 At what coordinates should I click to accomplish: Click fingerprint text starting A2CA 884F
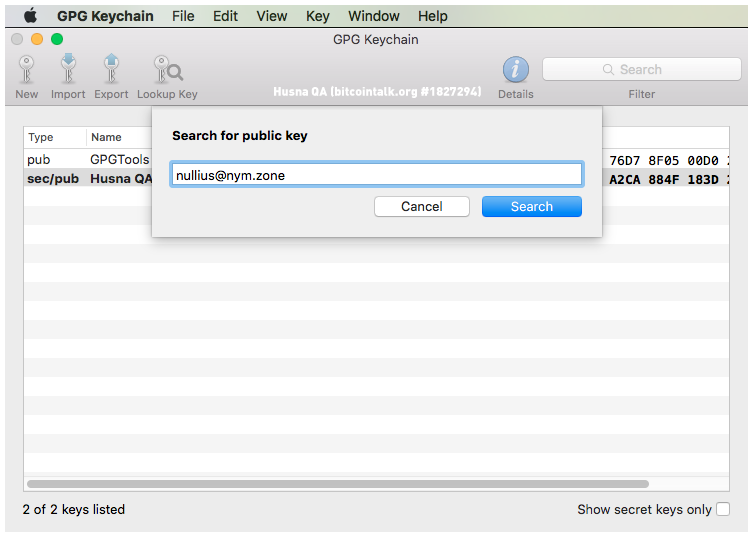pyautogui.click(x=669, y=179)
